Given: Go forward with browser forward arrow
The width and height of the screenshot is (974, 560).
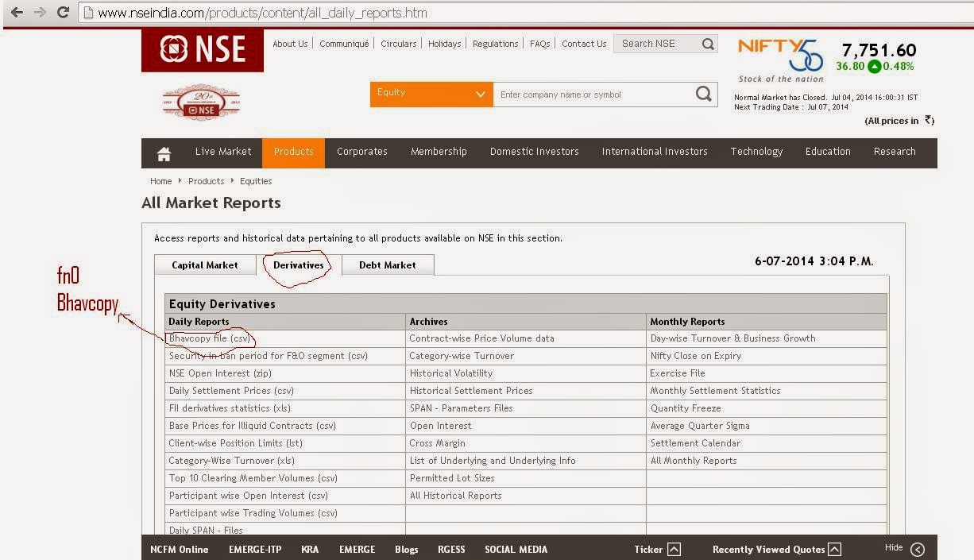Looking at the screenshot, I should 40,13.
